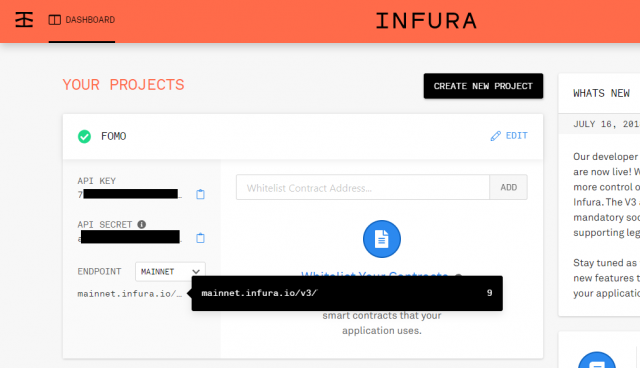Click the API Secret info icon

point(142,224)
